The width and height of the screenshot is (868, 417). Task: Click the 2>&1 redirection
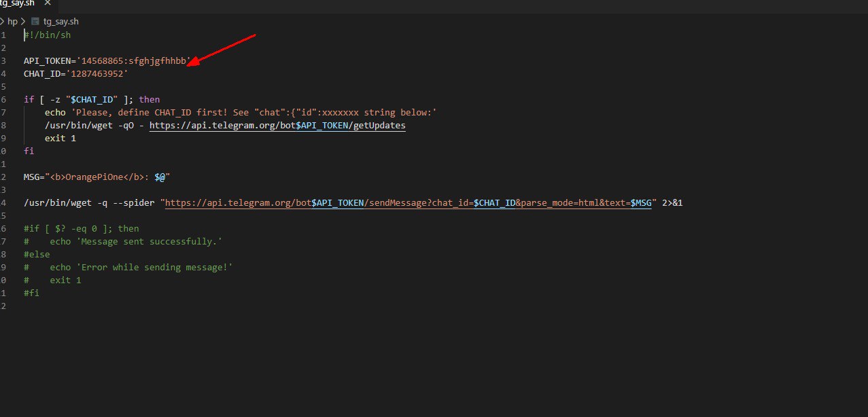(x=672, y=203)
